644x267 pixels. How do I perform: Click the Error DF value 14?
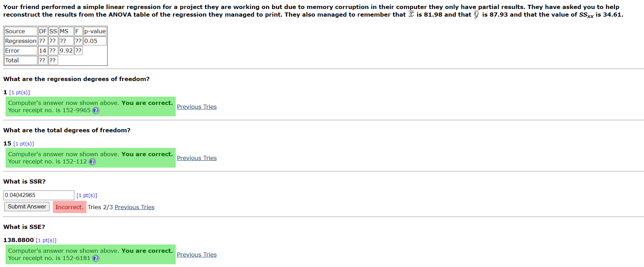43,51
